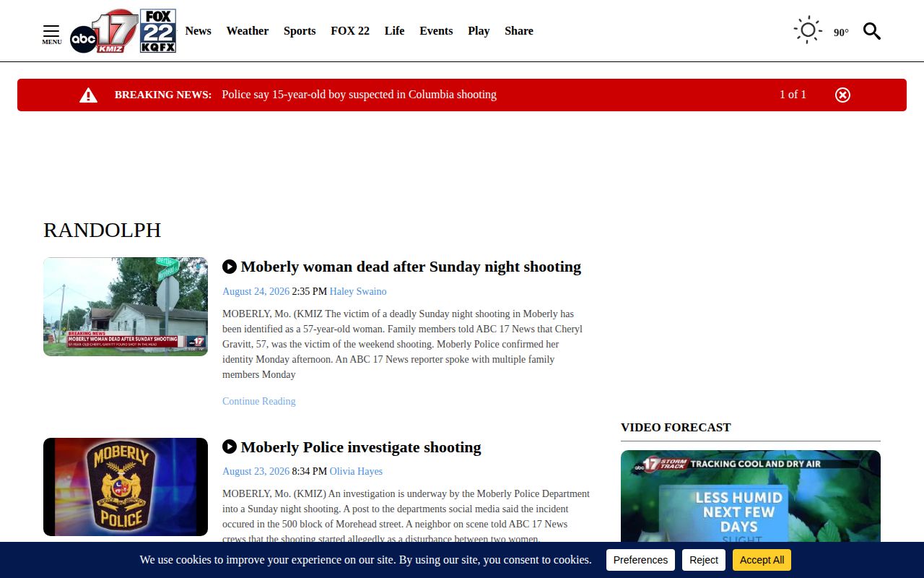Screen dimensions: 924x578
Task: Click Continue Reading under Moberly woman story
Action: (259, 401)
